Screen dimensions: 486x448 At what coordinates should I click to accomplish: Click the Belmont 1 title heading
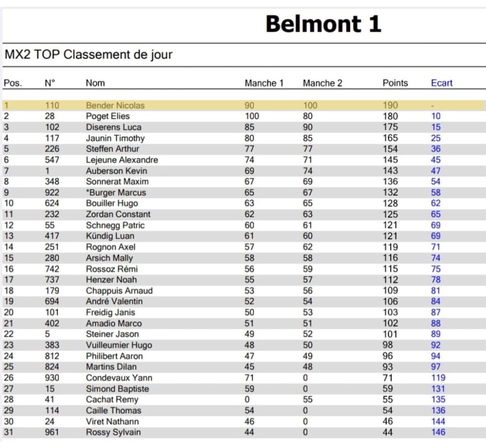(x=323, y=24)
